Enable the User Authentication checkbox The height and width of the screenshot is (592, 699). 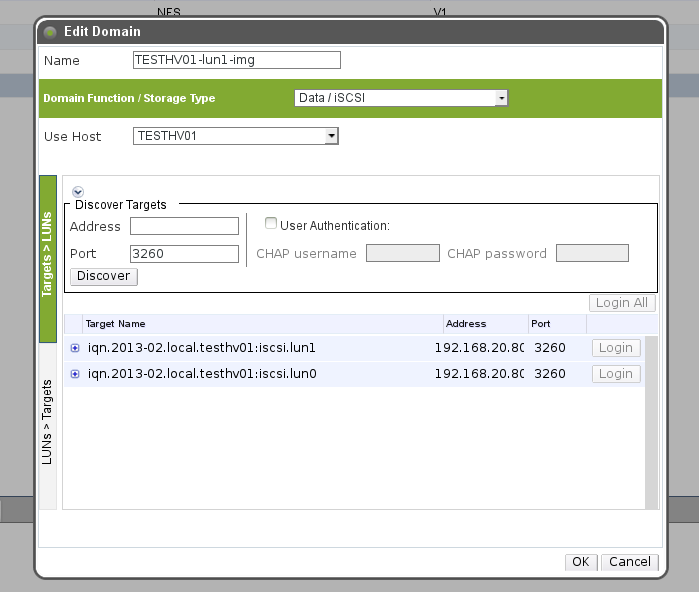270,225
